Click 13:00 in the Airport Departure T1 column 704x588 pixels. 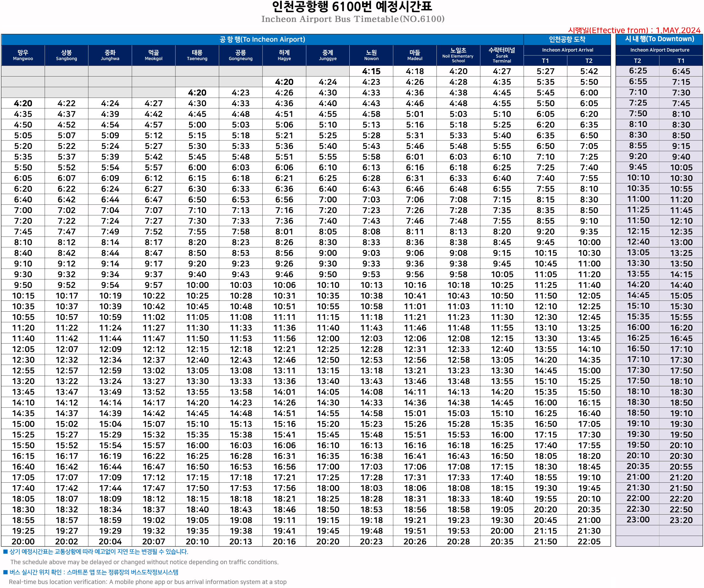681,242
